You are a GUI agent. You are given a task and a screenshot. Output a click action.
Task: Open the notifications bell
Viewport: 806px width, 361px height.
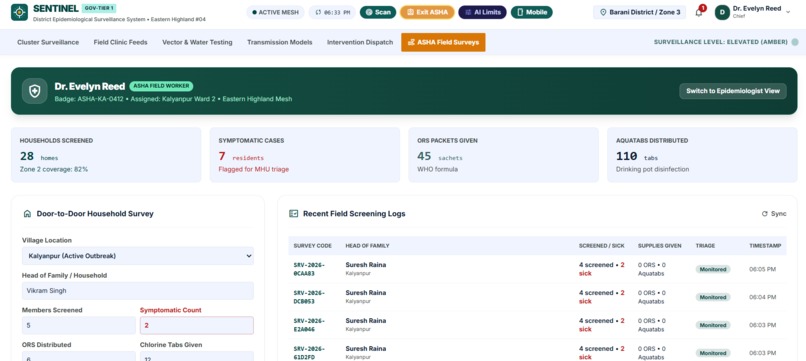coord(699,12)
